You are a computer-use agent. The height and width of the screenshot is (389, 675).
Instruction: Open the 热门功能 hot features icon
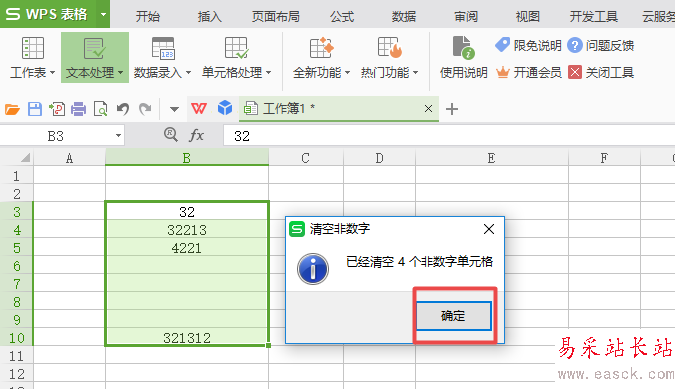(x=390, y=48)
